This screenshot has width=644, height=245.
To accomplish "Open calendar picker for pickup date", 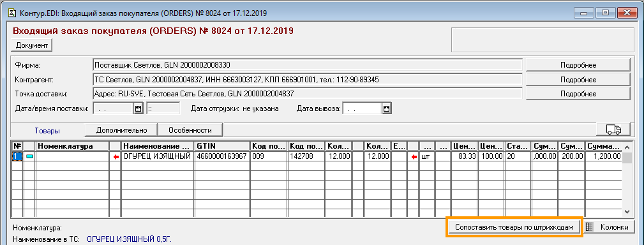I will 386,108.
